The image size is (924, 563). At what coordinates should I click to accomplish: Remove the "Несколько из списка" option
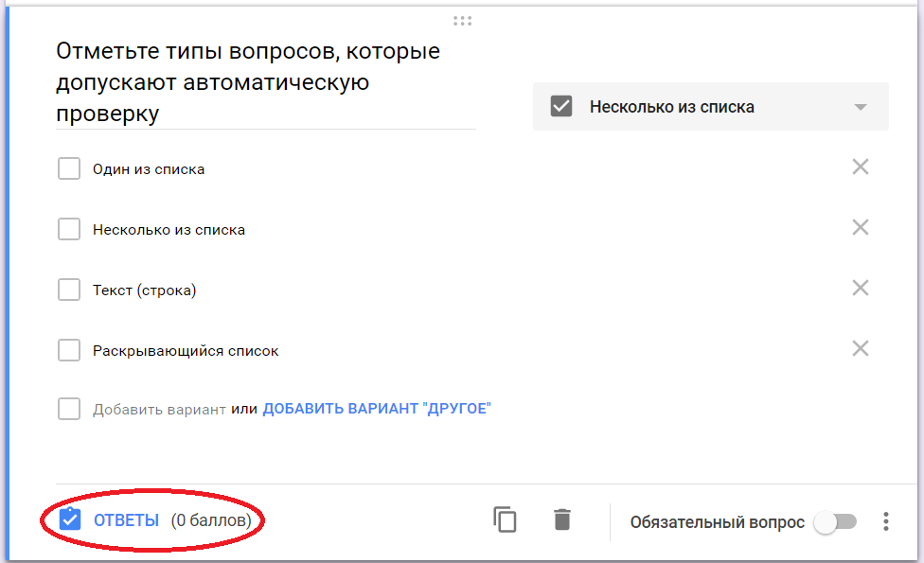coord(860,227)
